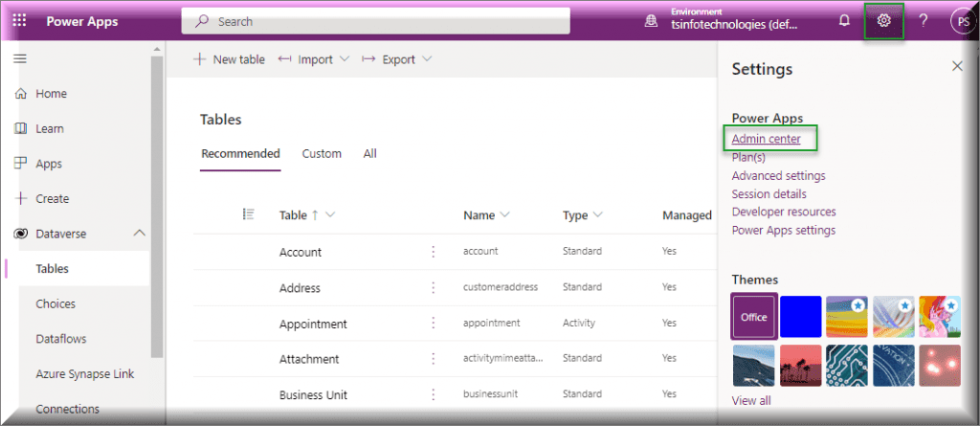980x426 pixels.
Task: Open Session details link
Action: click(x=769, y=194)
